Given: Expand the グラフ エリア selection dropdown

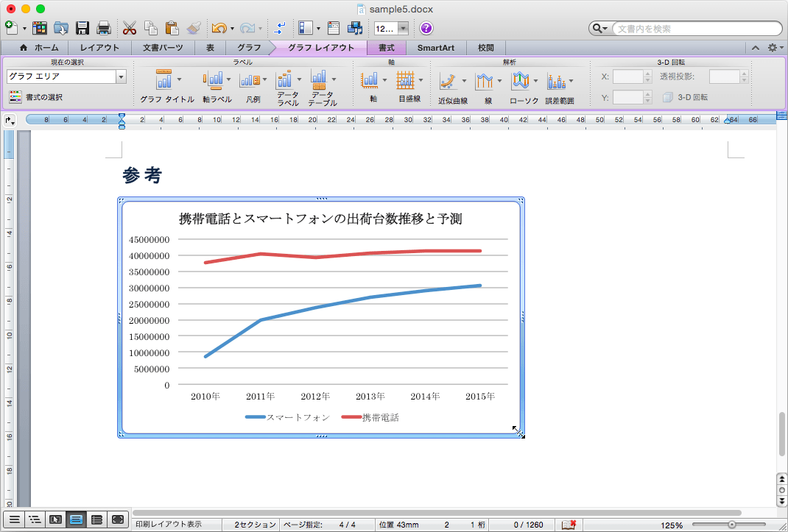Looking at the screenshot, I should [x=121, y=77].
